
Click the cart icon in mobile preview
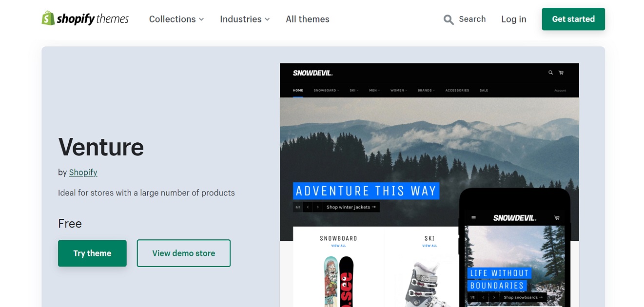coord(557,218)
